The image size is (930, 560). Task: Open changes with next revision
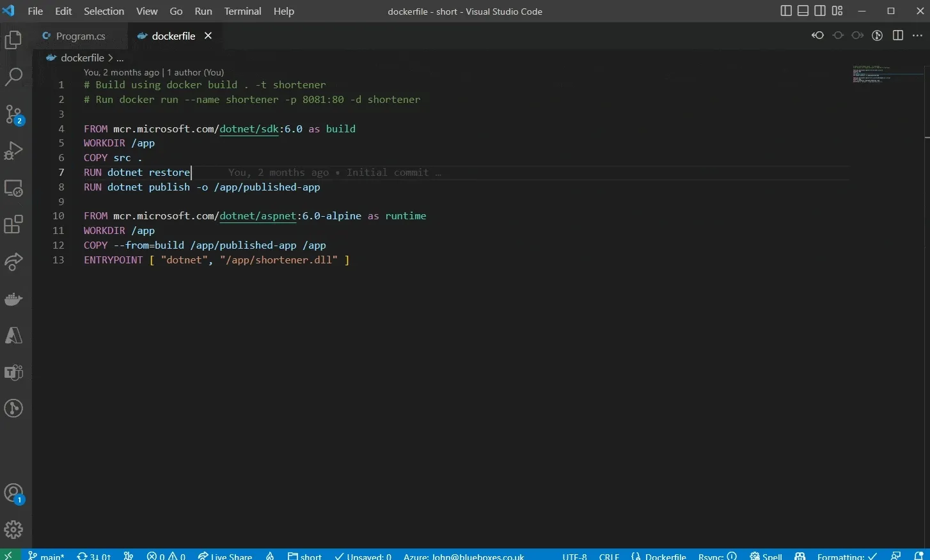pyautogui.click(x=858, y=36)
